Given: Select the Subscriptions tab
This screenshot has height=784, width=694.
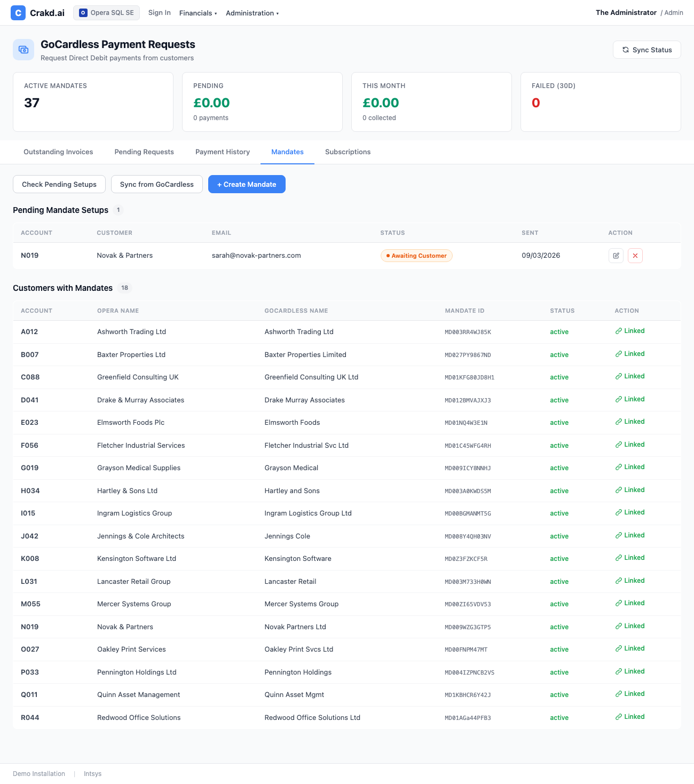Looking at the screenshot, I should coord(348,152).
